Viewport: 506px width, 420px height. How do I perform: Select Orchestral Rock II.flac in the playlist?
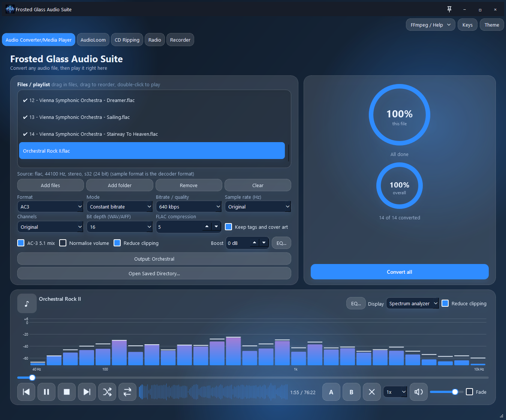pos(152,151)
